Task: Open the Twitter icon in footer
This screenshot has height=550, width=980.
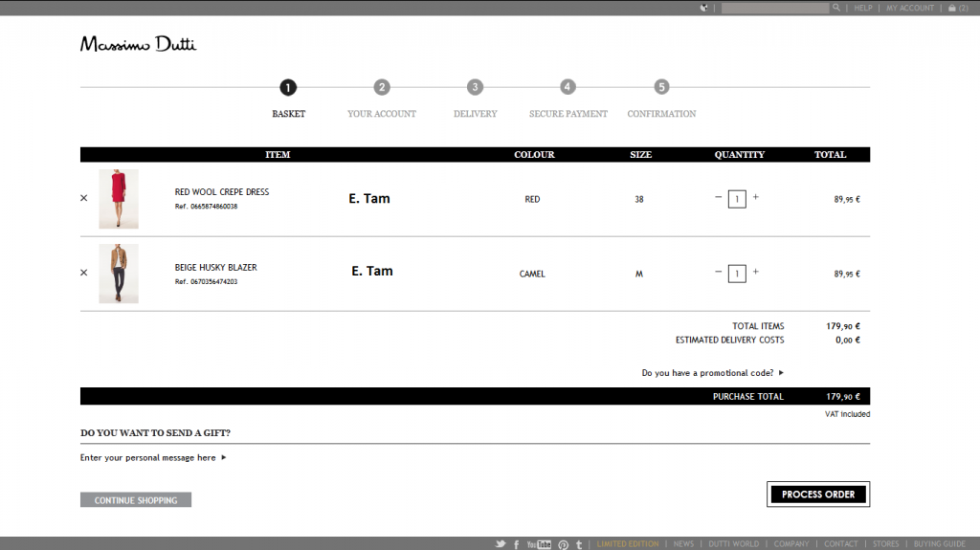Action: (x=500, y=544)
